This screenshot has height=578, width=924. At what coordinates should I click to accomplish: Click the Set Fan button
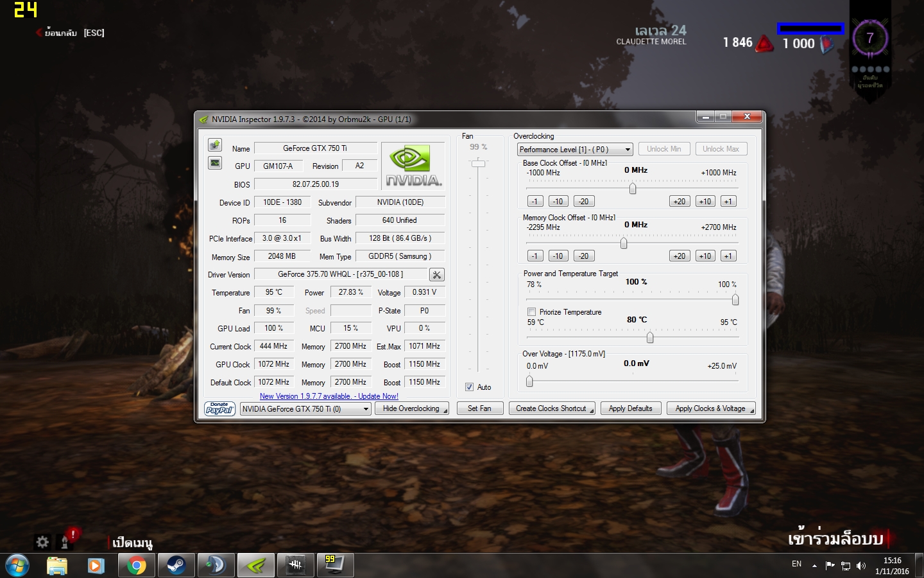coord(479,408)
